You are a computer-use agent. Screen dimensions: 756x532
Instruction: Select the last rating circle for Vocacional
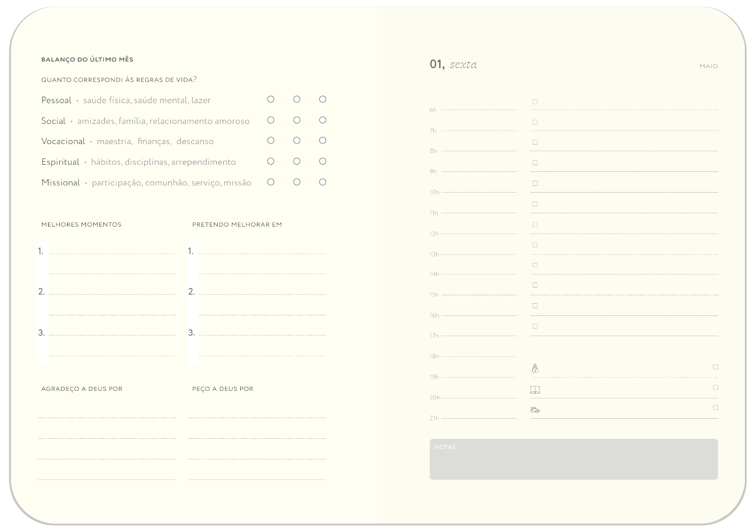pos(323,141)
